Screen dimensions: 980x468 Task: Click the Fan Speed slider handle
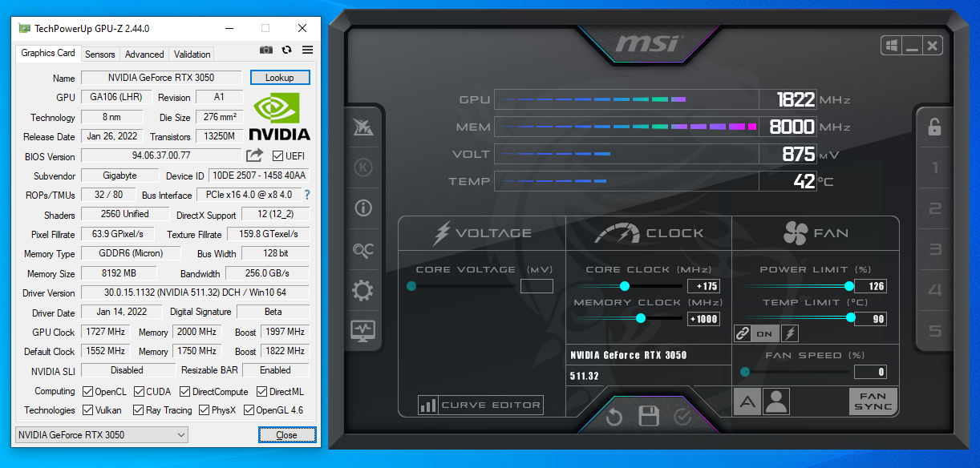745,372
